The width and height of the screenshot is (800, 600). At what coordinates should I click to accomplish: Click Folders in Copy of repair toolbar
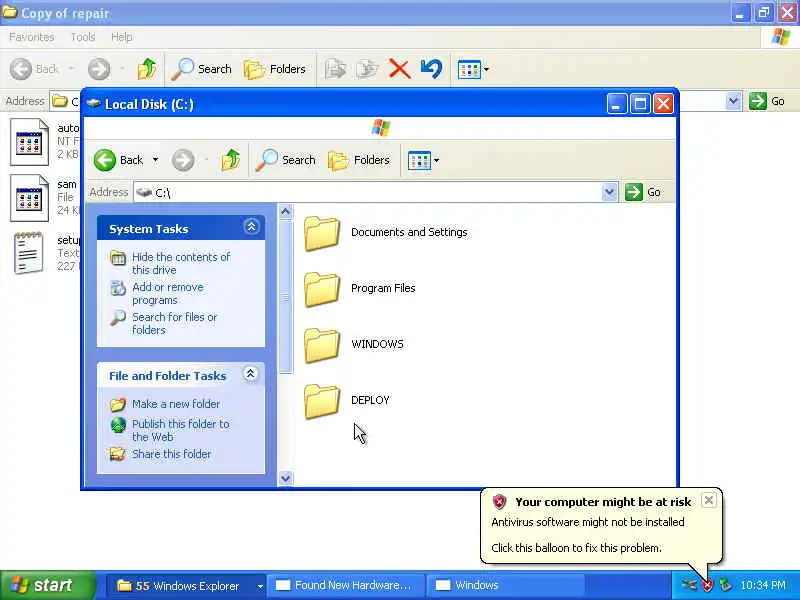tap(275, 69)
